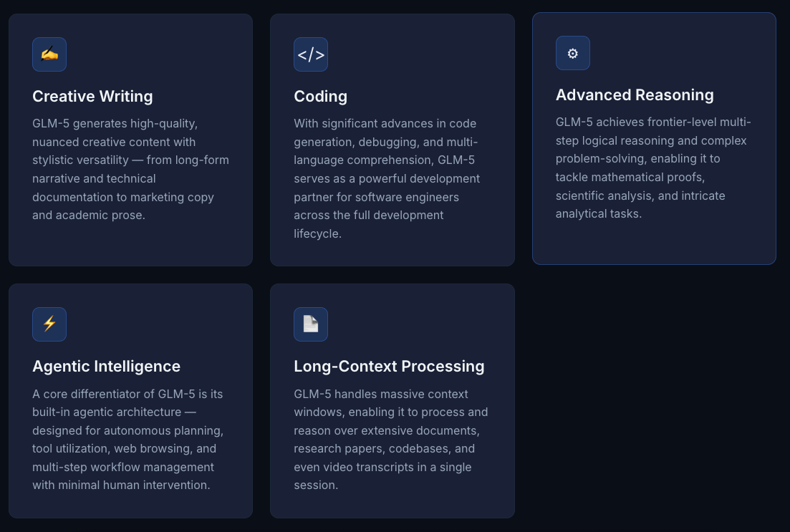Click the Advanced Reasoning description text
This screenshot has width=790, height=532.
coord(652,168)
